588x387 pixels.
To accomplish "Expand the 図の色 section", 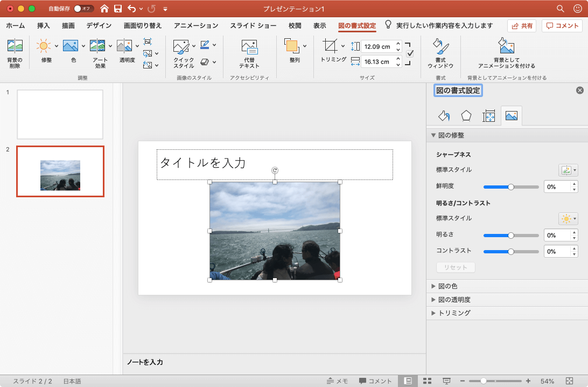I will 447,286.
